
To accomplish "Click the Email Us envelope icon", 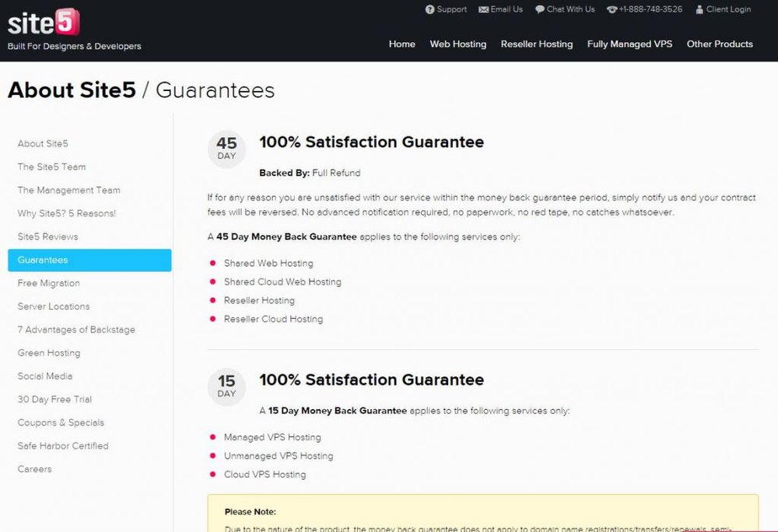I will [483, 9].
